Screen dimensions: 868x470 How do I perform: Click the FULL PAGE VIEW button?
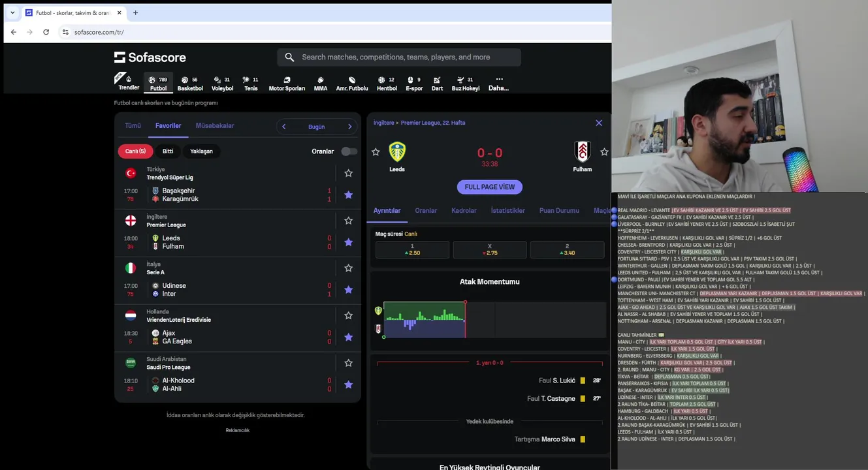click(x=490, y=187)
